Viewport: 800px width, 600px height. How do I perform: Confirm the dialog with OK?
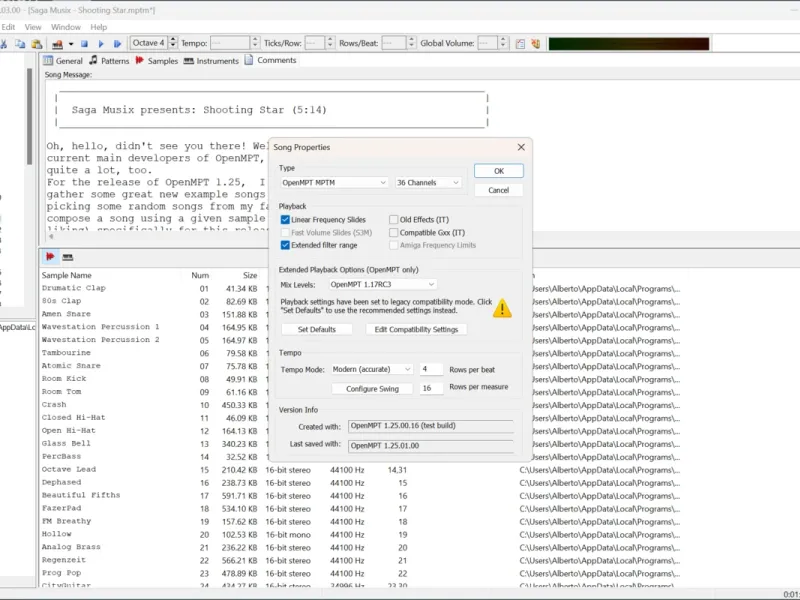[498, 171]
